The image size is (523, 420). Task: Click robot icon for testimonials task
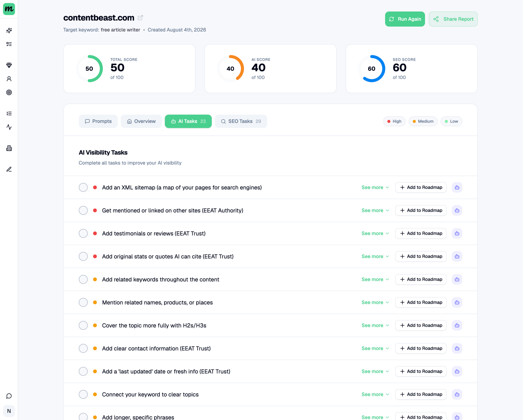457,233
